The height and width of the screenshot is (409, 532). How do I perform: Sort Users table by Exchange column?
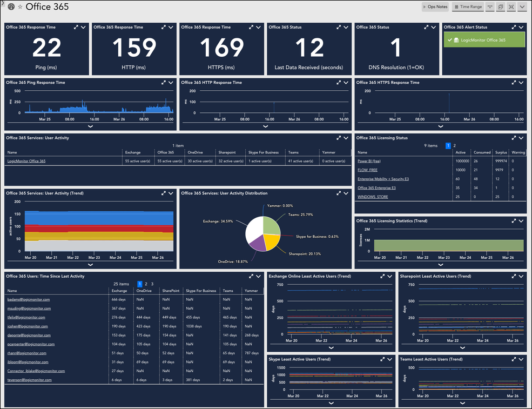[x=119, y=291]
